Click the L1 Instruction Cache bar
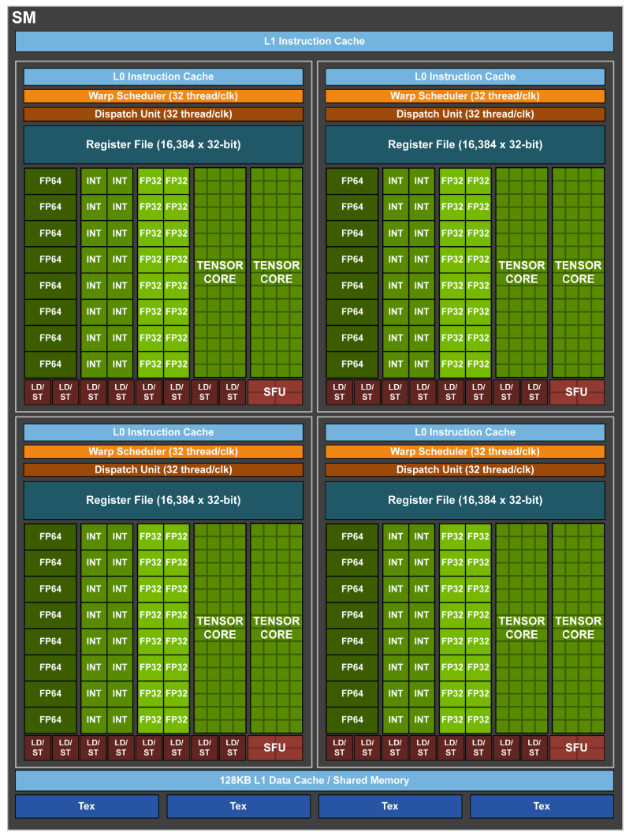The height and width of the screenshot is (840, 633). tap(315, 41)
